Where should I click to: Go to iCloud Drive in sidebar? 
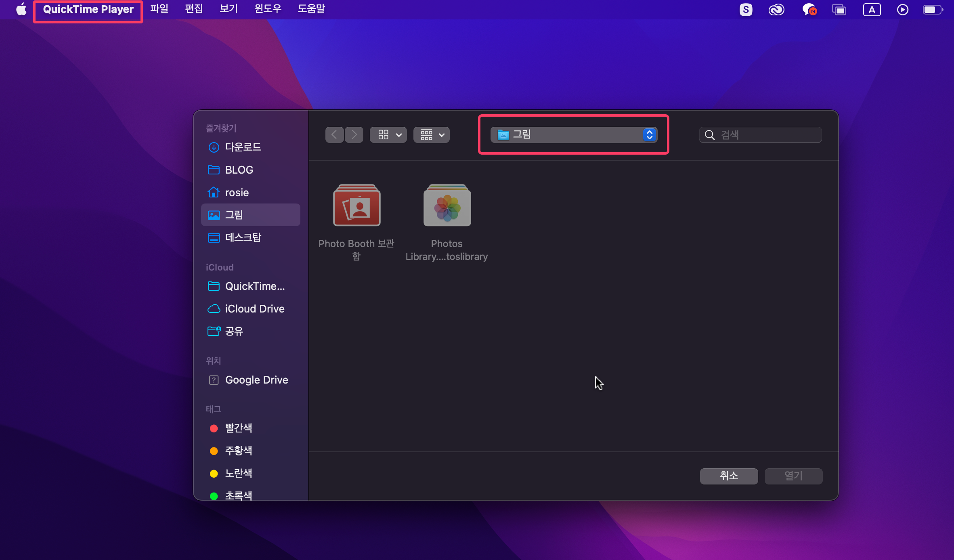[x=254, y=309]
